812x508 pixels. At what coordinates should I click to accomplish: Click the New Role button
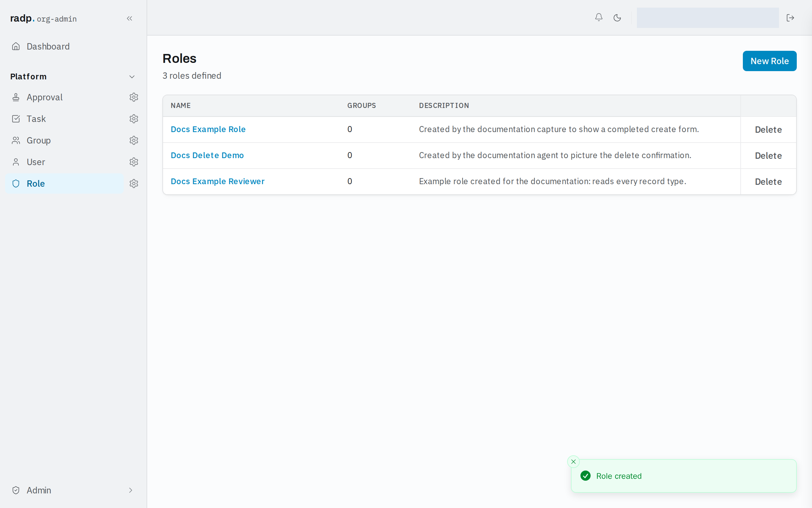click(x=769, y=61)
